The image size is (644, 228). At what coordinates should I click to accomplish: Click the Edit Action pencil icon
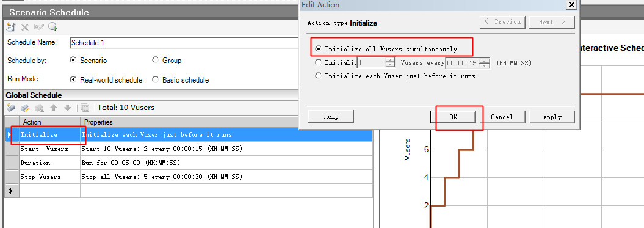pos(25,108)
